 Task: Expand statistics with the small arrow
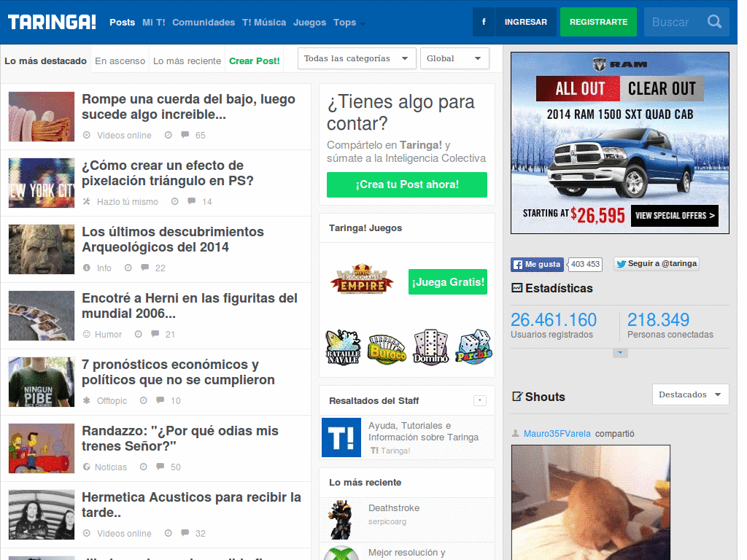pos(620,353)
